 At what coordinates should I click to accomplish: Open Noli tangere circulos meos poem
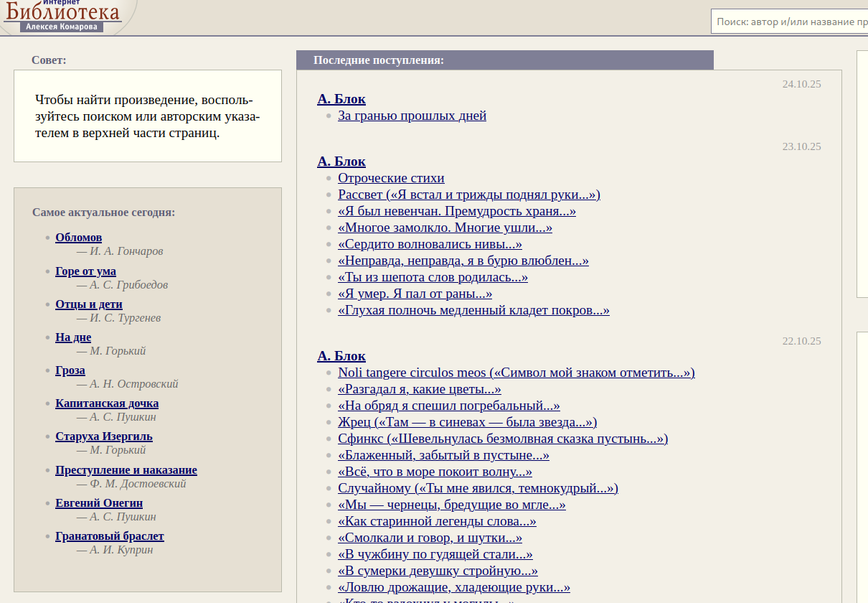(516, 373)
